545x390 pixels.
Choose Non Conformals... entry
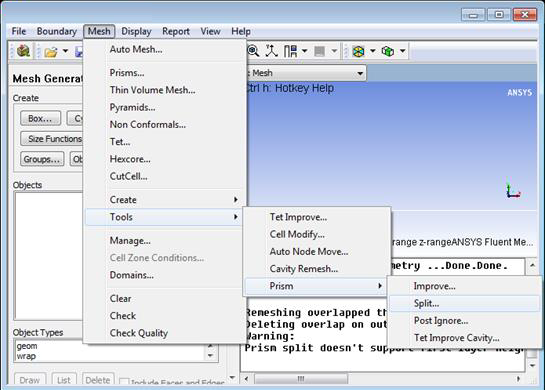164,124
